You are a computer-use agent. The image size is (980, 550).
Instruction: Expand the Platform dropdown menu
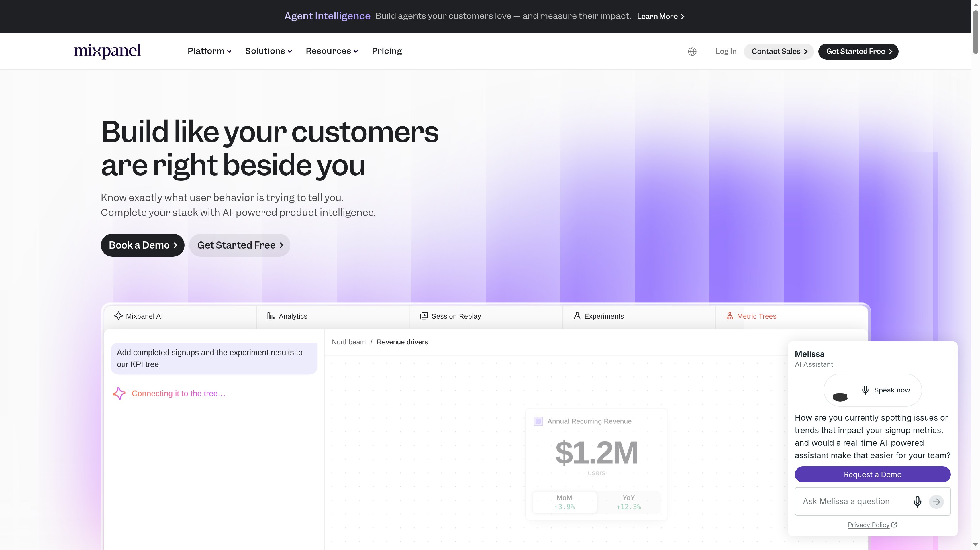pyautogui.click(x=209, y=51)
